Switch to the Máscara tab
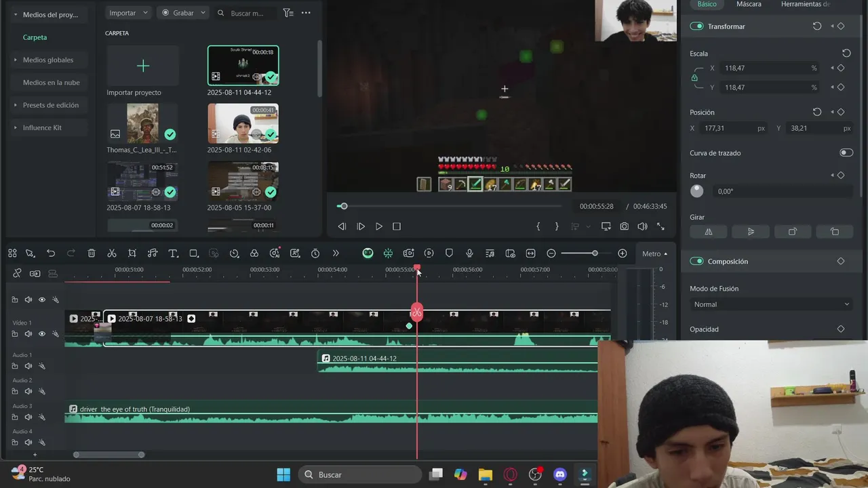868x488 pixels. click(749, 4)
